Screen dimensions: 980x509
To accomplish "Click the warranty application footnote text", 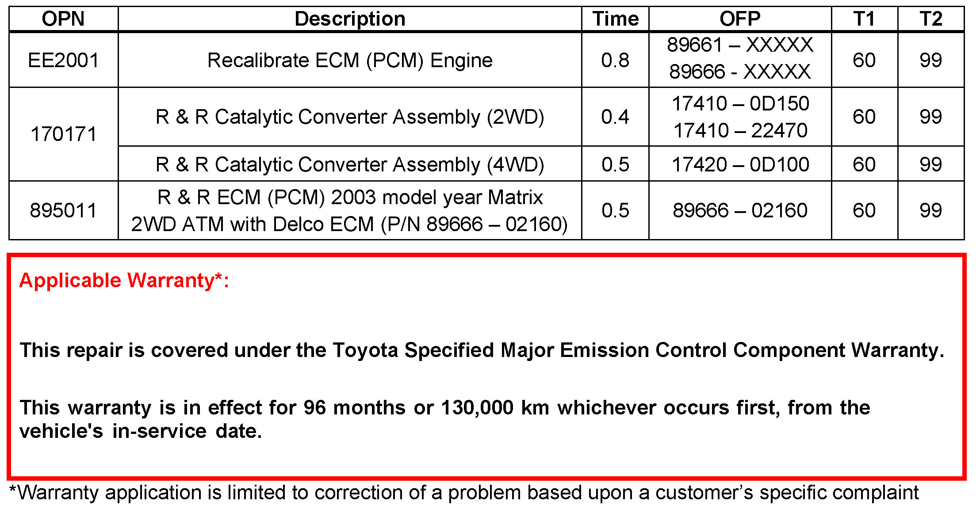I will pos(463,492).
